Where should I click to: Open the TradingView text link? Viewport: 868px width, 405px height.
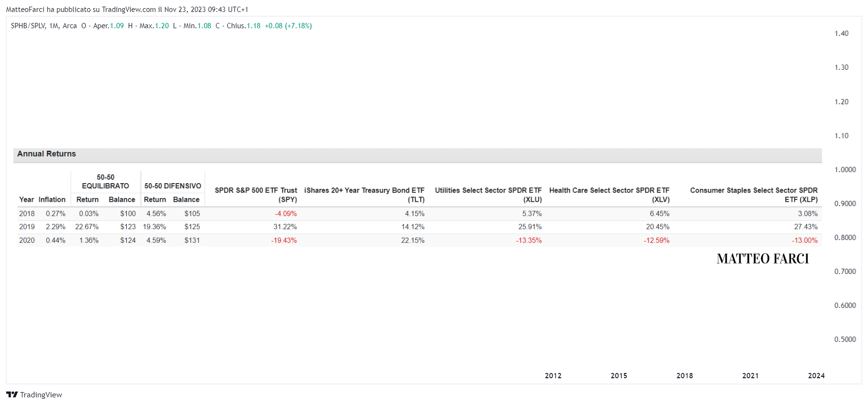(41, 394)
